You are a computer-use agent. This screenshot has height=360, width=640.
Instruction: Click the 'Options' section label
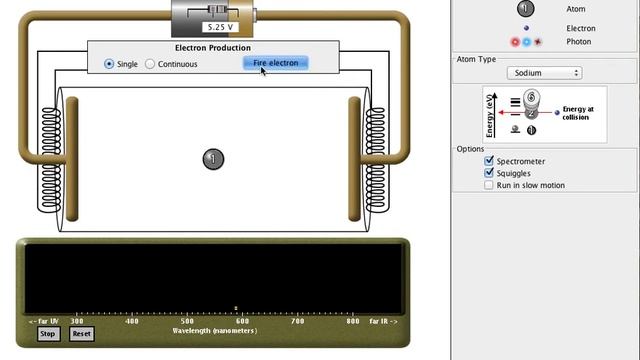pos(470,149)
